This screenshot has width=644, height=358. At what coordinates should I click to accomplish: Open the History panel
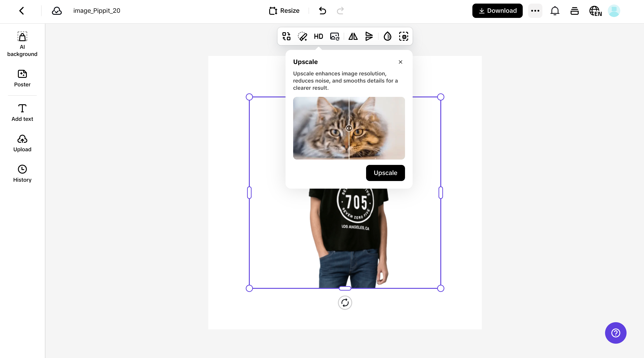[22, 173]
